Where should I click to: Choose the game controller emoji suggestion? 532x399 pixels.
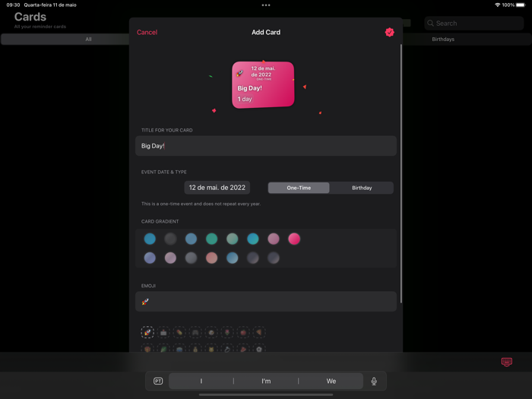pyautogui.click(x=195, y=332)
